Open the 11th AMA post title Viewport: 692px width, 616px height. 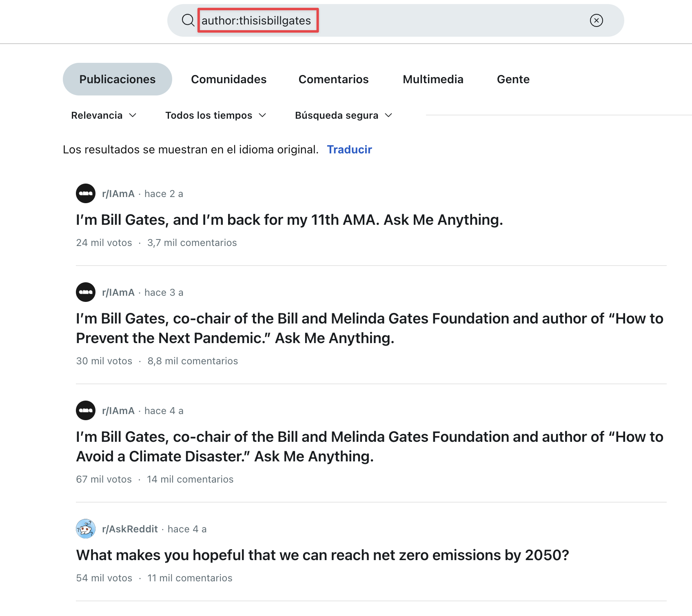tap(289, 220)
